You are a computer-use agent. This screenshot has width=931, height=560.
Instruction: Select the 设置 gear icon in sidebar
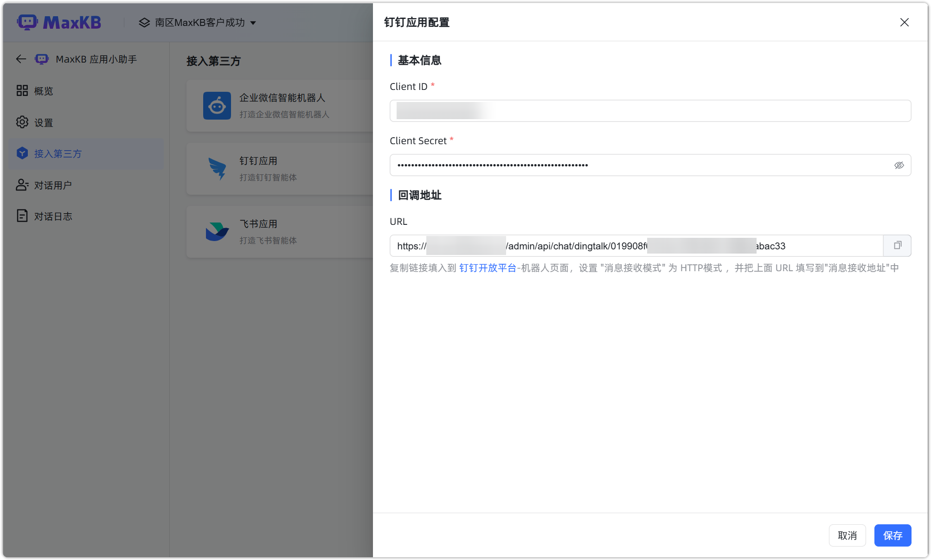click(x=22, y=122)
